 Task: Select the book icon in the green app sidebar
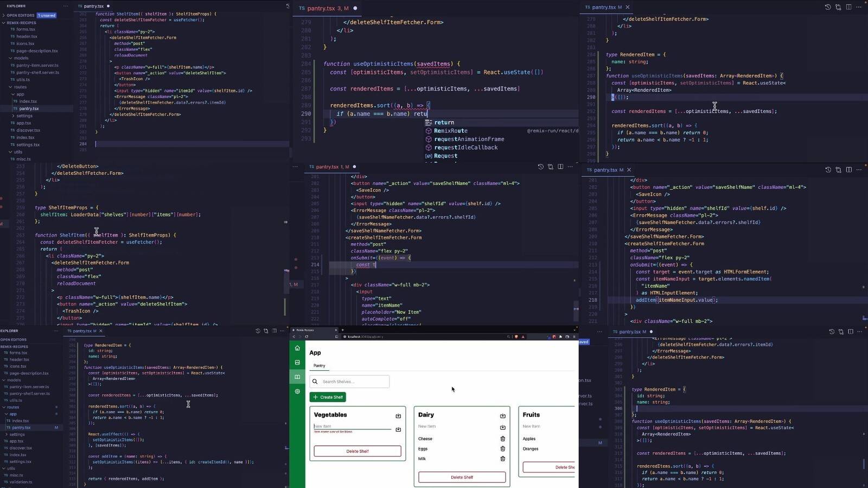[x=297, y=377]
